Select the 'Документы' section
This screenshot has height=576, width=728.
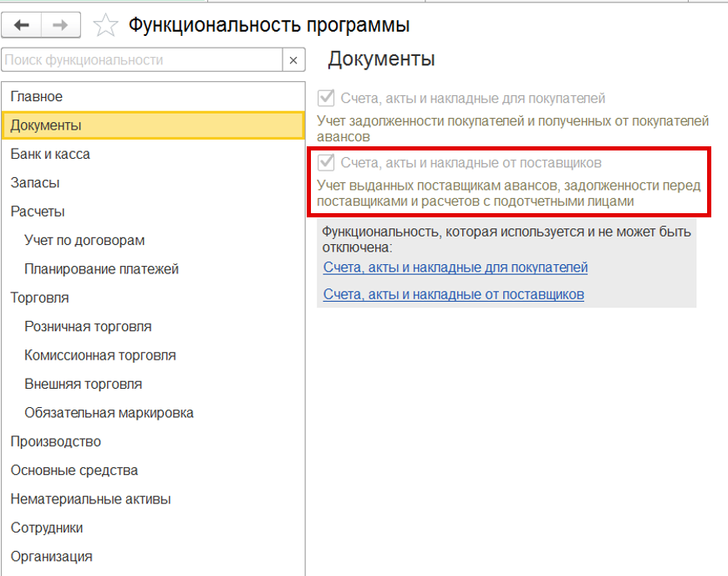pos(46,125)
